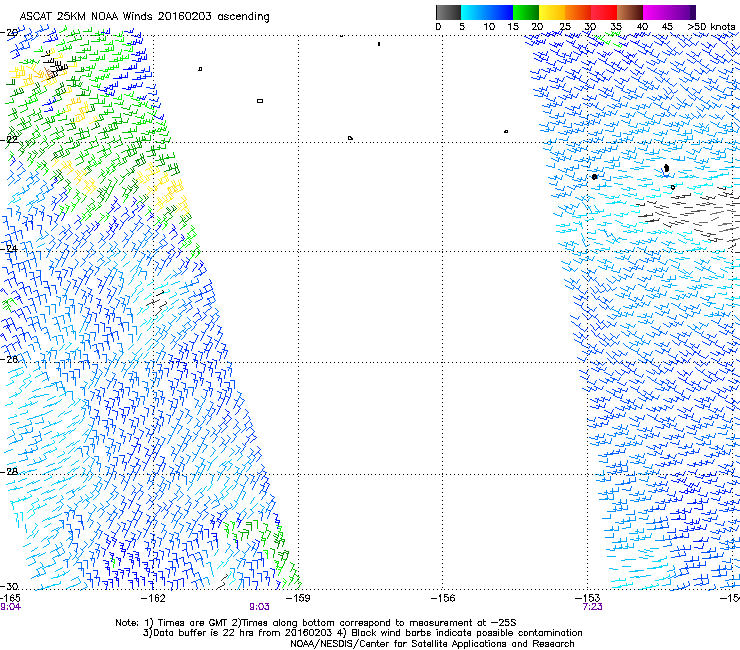Image resolution: width=740 pixels, height=650 pixels.
Task: Pick the brown 35-40 knots color bar segment
Action: point(630,12)
